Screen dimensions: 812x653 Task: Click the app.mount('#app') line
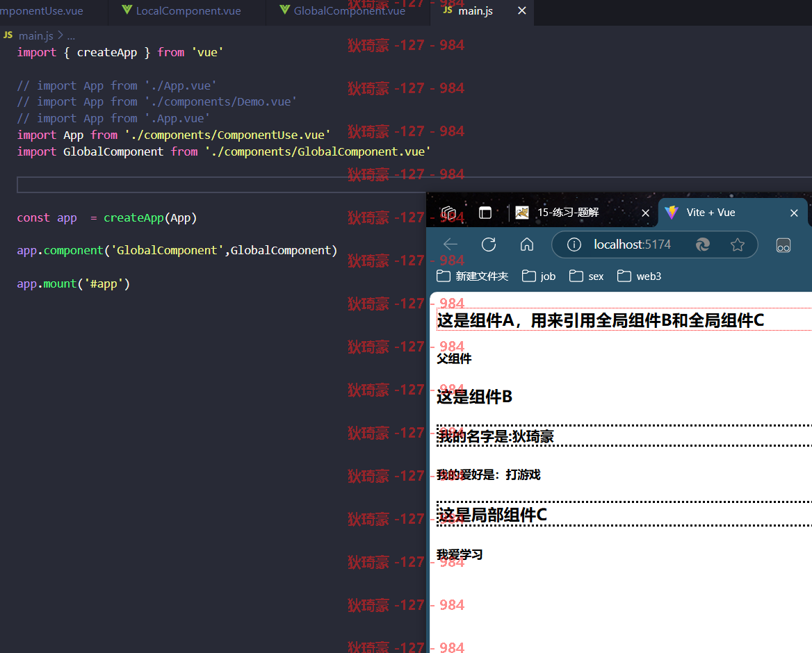click(74, 283)
